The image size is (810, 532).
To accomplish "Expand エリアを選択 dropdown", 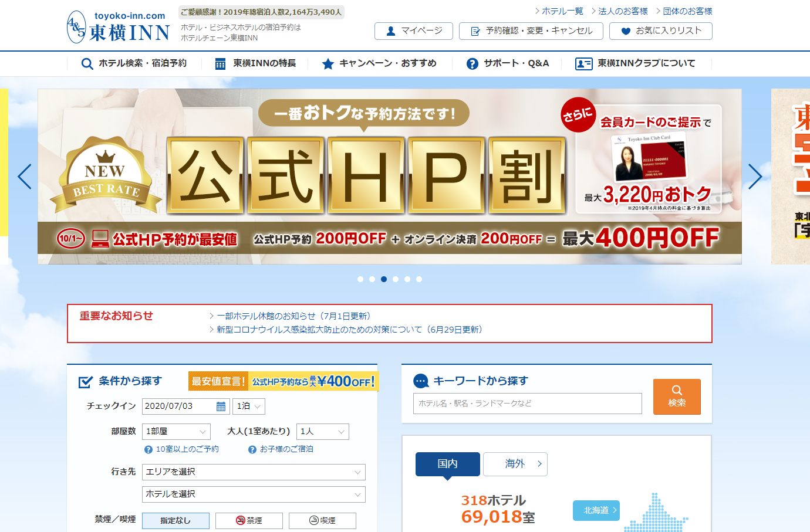I will [254, 472].
